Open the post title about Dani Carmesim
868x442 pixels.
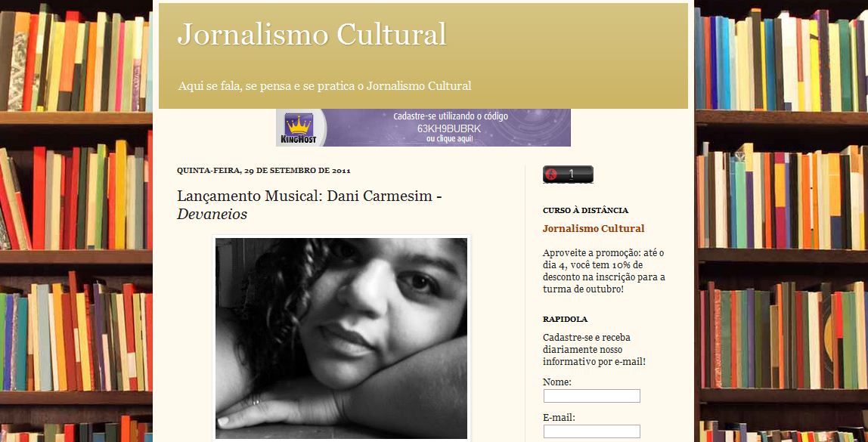(x=309, y=205)
